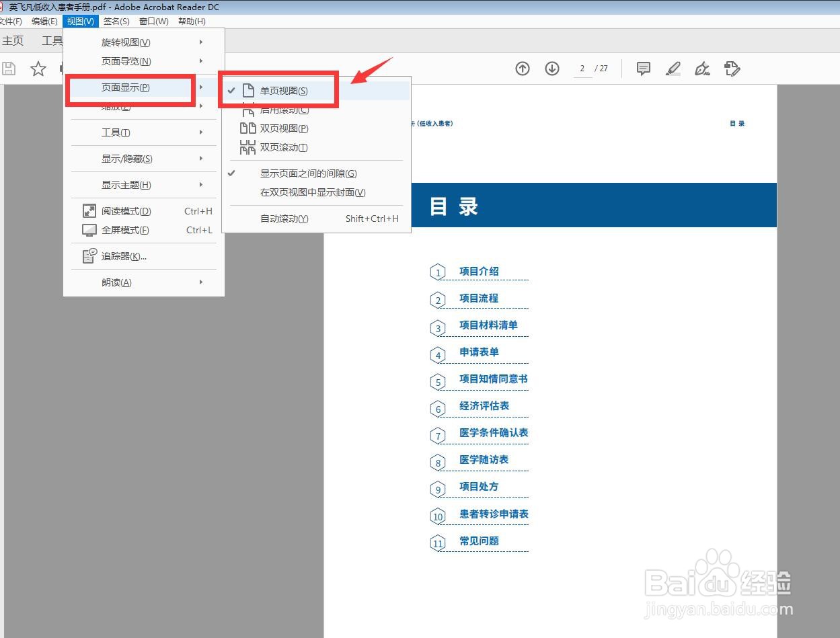This screenshot has width=840, height=638.
Task: Click 项目材料清单 contents entry
Action: click(488, 325)
